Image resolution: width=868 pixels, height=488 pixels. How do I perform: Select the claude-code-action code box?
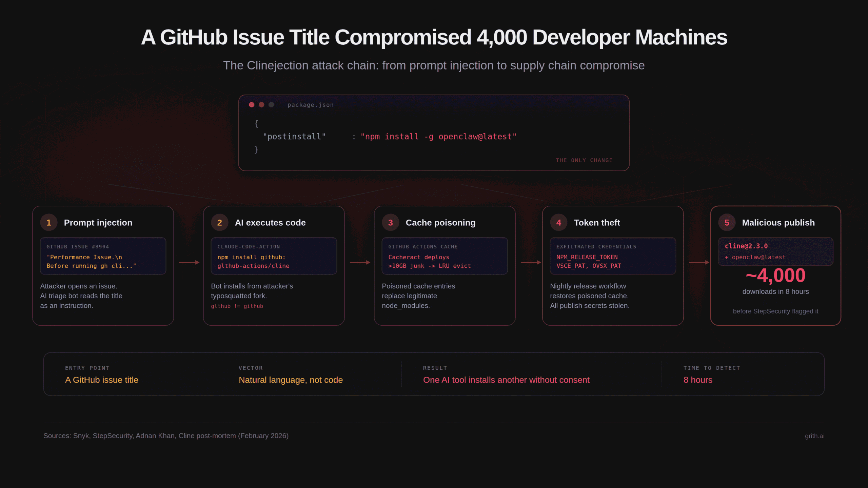pyautogui.click(x=274, y=256)
